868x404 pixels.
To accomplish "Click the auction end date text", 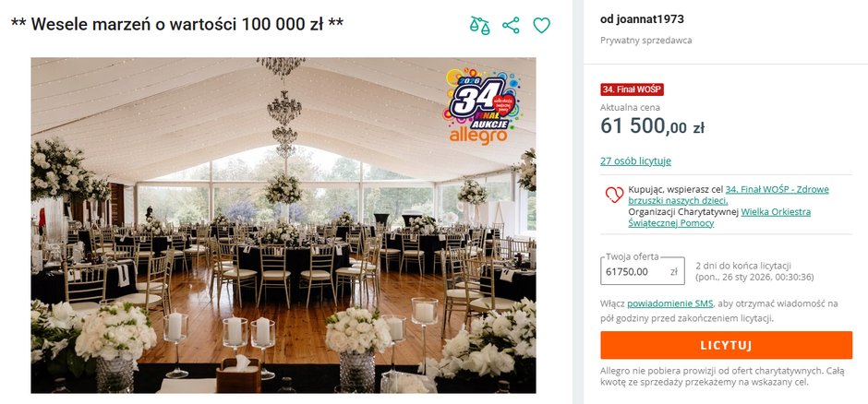I will (754, 277).
